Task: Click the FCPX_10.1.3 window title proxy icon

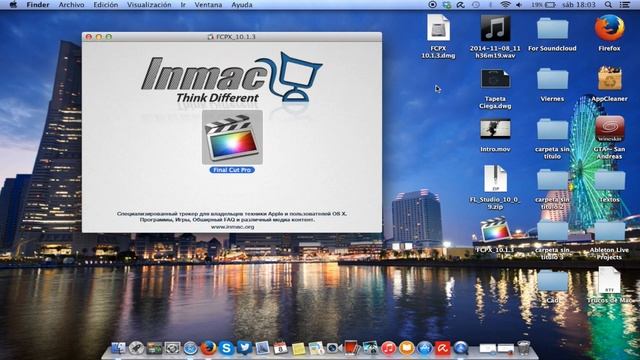Action: pos(211,37)
